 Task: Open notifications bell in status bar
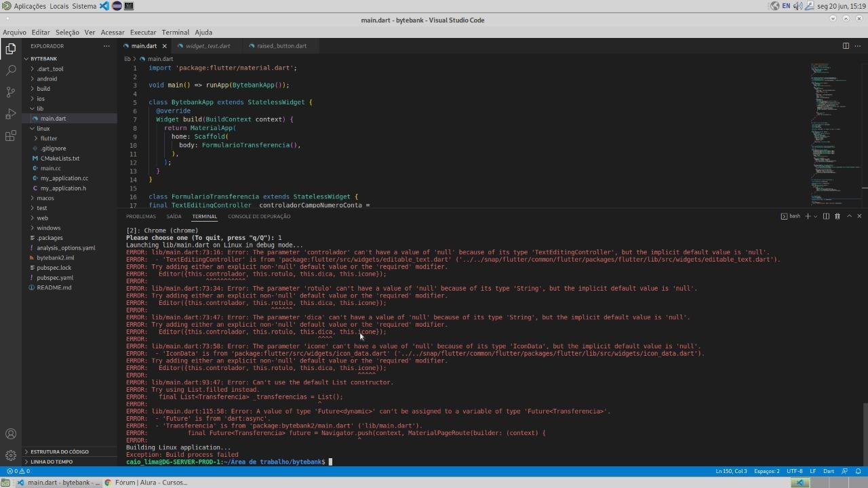click(x=858, y=471)
